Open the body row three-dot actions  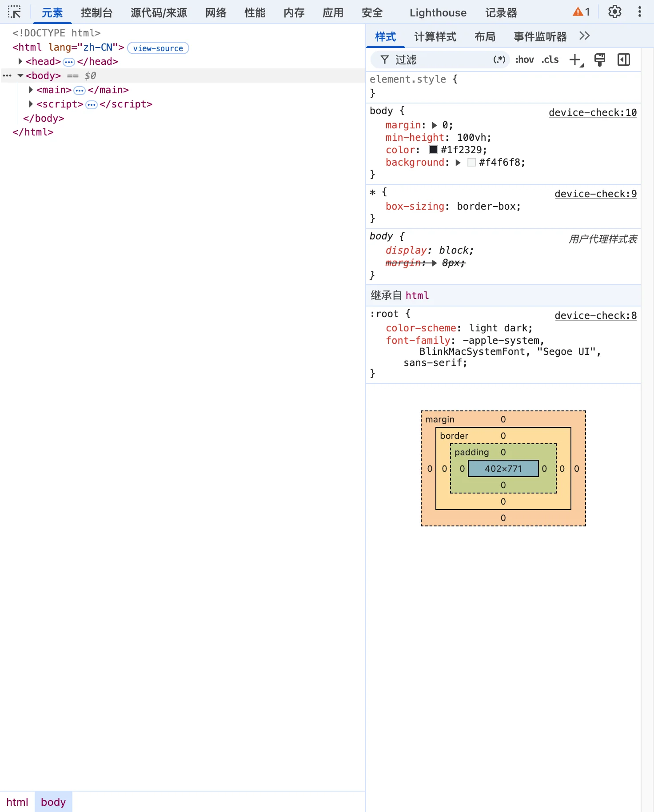[x=7, y=76]
